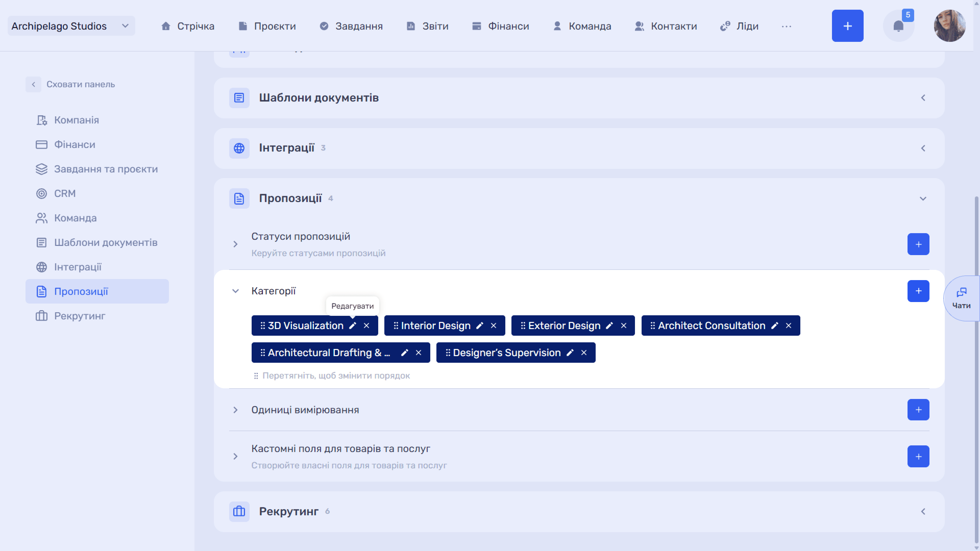Image resolution: width=980 pixels, height=551 pixels.
Task: Open Проєкти in top navigation
Action: click(267, 26)
